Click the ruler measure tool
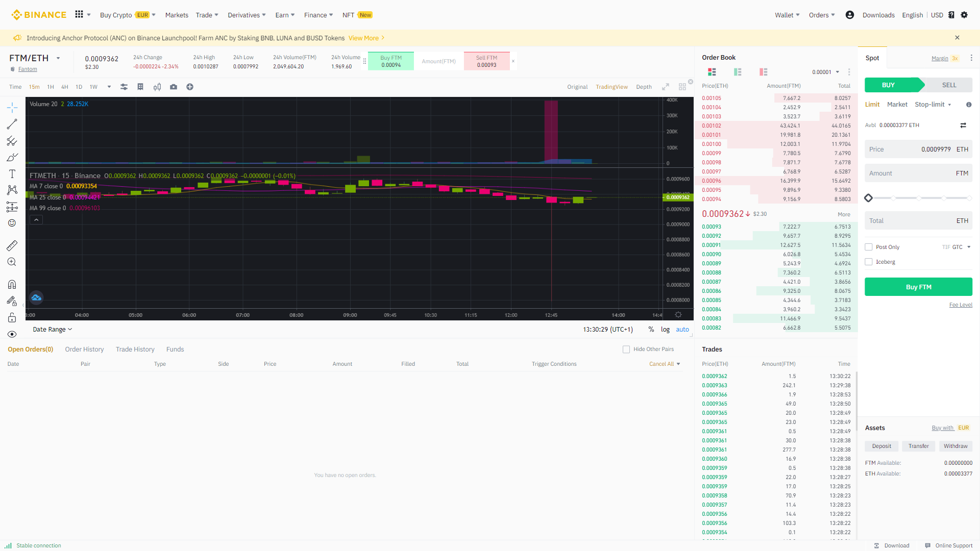The height and width of the screenshot is (551, 980). [12, 245]
